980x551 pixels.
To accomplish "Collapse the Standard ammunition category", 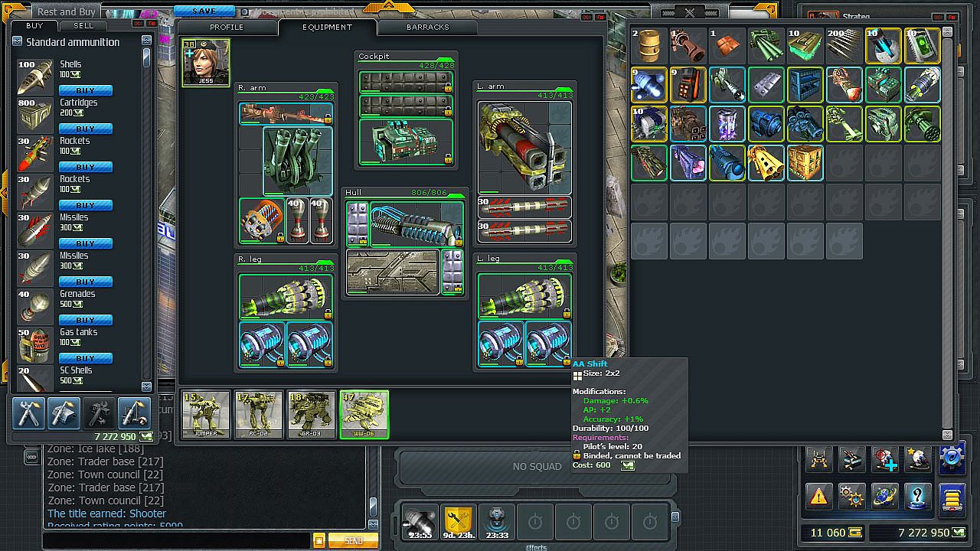I will pyautogui.click(x=17, y=42).
